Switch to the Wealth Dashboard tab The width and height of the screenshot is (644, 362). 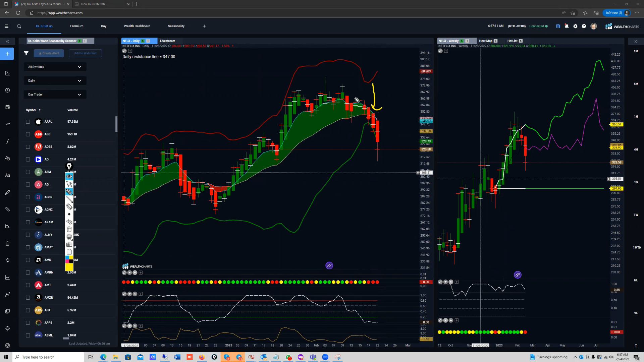[137, 26]
